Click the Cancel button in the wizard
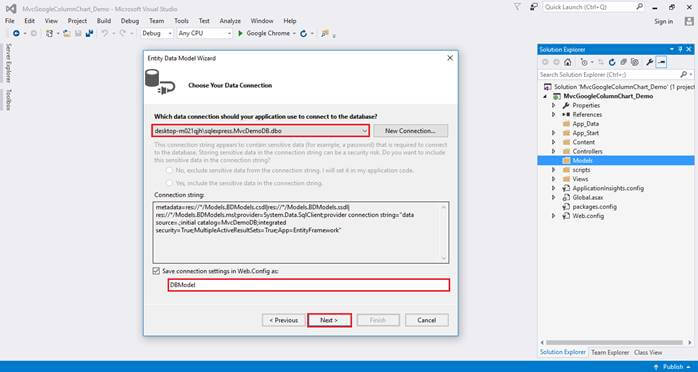Viewport: 698px width, 372px height. click(x=426, y=320)
